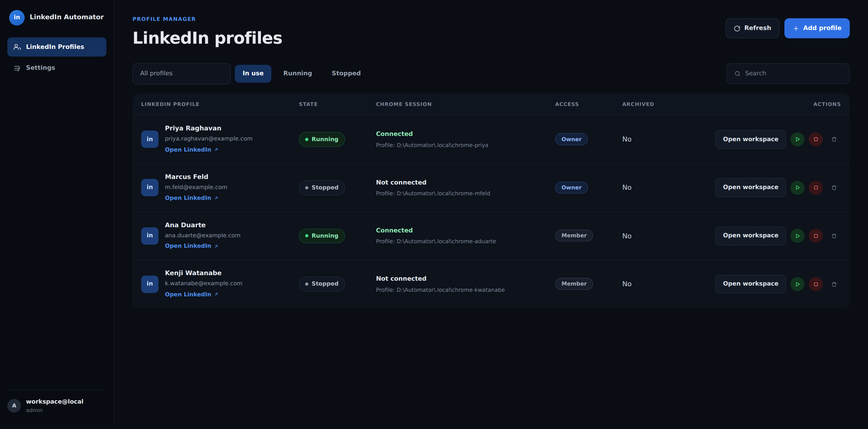This screenshot has width=868, height=429.
Task: Open LinkedIn link for Priya Raghavan
Action: coord(191,150)
